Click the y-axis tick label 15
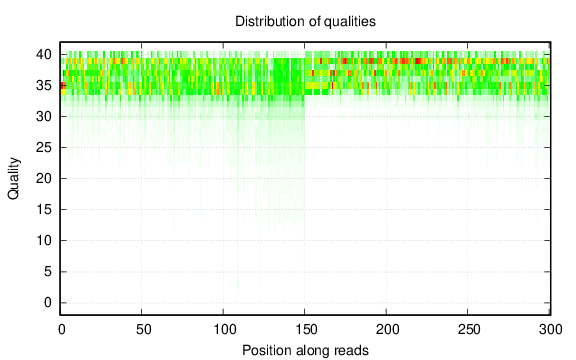 tap(43, 209)
